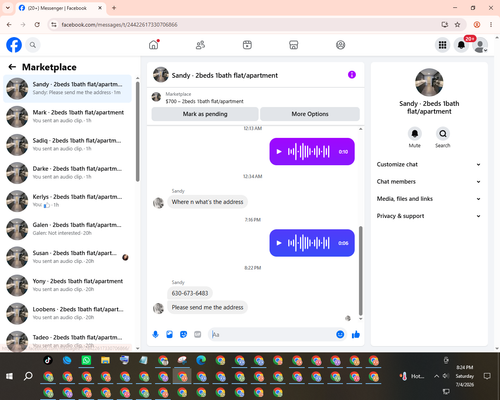Open the Friends icon in the top navigation
Viewport: 500px width, 400px height.
click(200, 45)
